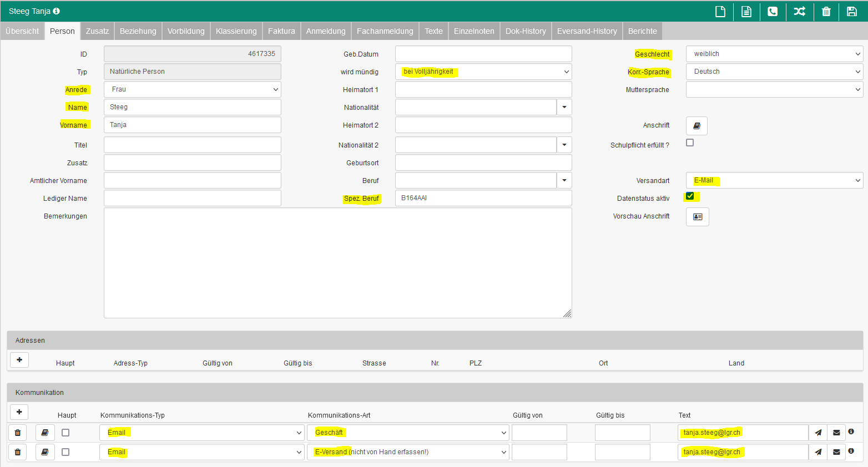
Task: Toggle the Schulpflicht erfüllt checkbox
Action: [690, 143]
